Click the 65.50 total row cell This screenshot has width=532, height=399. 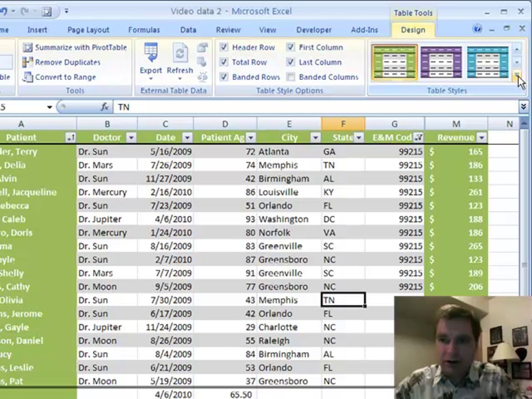click(225, 394)
